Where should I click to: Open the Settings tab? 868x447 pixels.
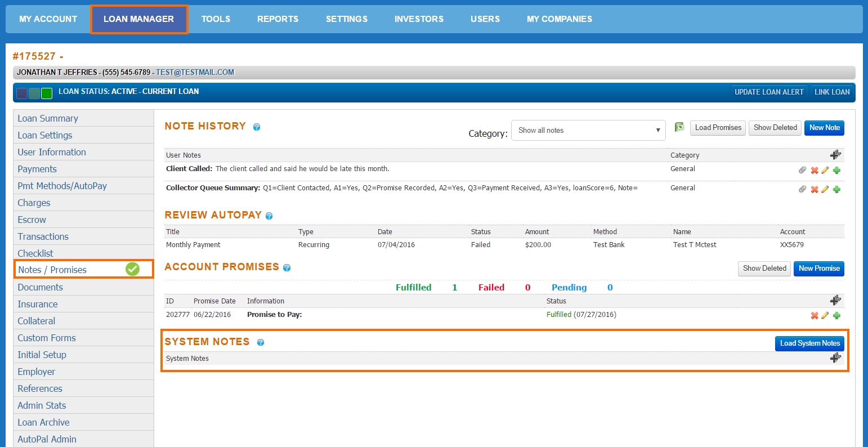[x=347, y=19]
